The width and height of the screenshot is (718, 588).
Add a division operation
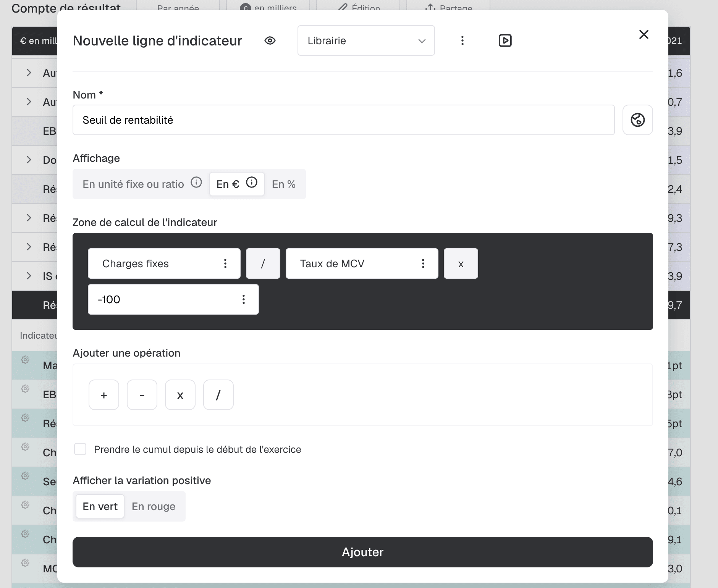218,395
